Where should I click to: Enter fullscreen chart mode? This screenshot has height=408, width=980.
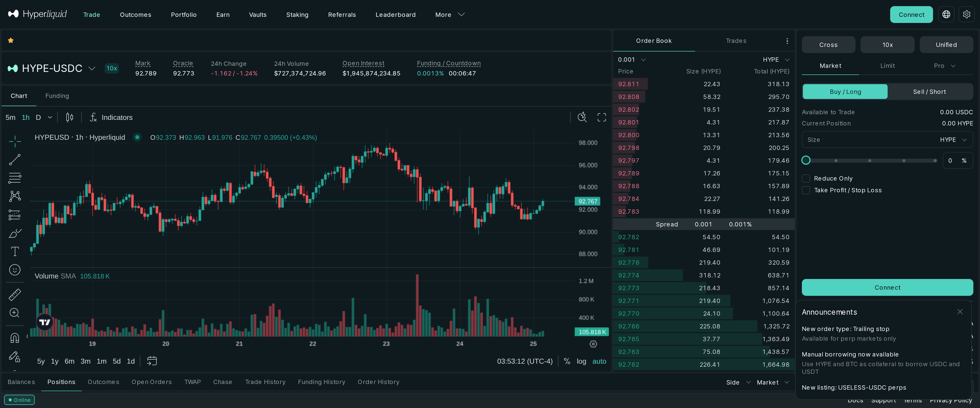coord(602,117)
